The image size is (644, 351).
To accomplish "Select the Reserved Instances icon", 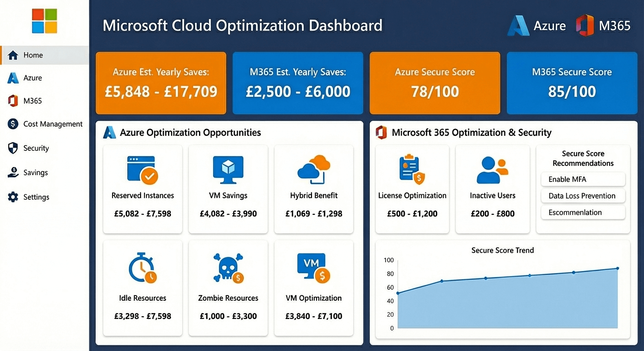I will pyautogui.click(x=142, y=170).
